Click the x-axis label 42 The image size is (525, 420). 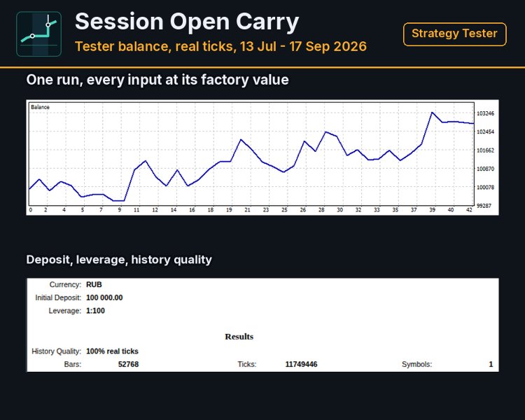pyautogui.click(x=469, y=210)
